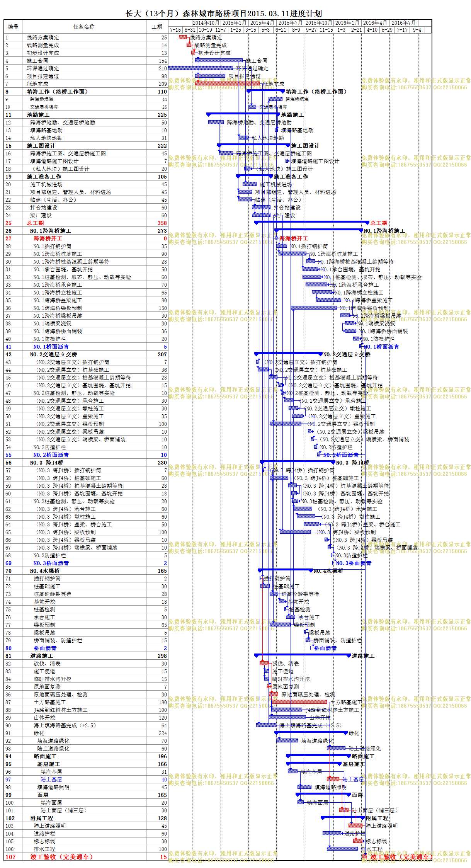Click the 2016年4月 timeline header
Screen dimensions: 471x868
tap(375, 23)
